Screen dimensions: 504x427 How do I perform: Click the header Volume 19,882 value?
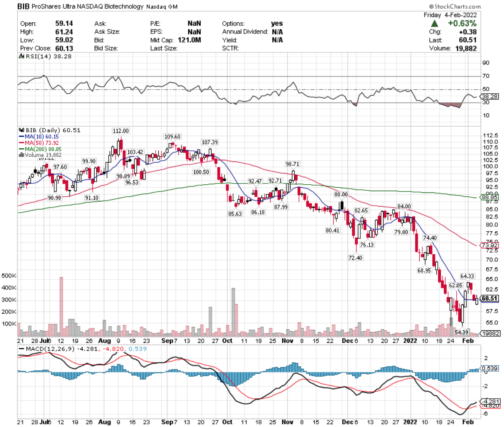[466, 48]
